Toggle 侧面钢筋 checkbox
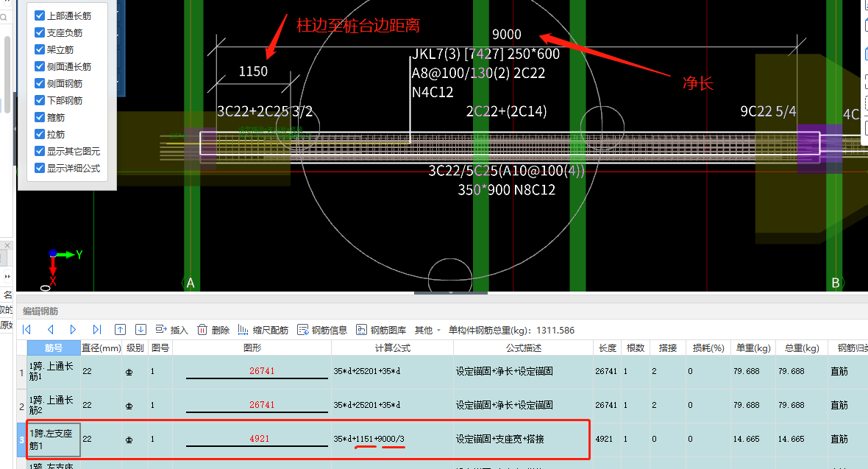868x469 pixels. click(39, 83)
